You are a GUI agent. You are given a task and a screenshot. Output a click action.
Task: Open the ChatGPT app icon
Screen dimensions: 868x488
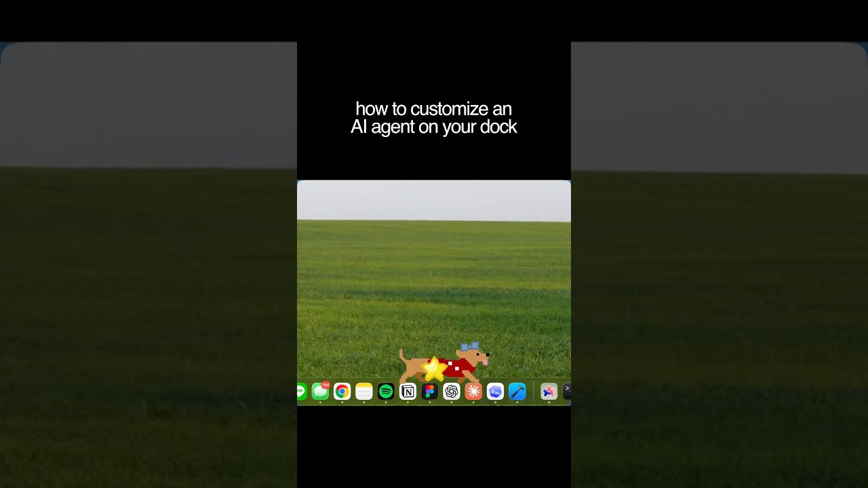(x=452, y=391)
